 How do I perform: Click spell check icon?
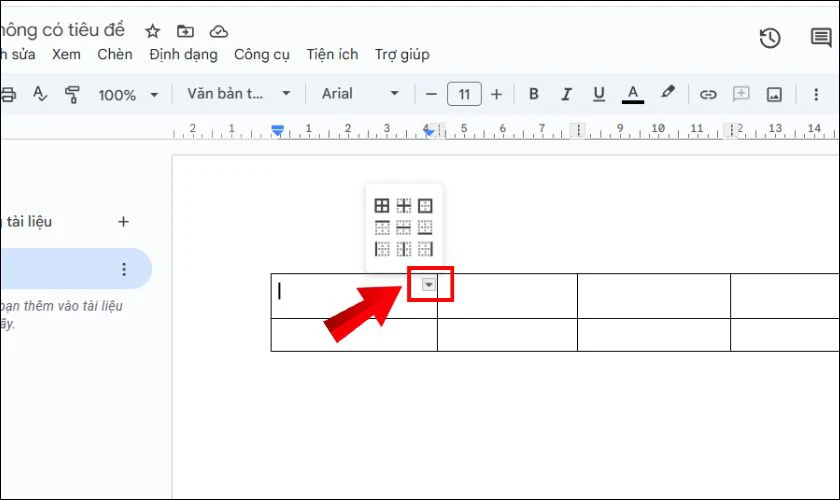click(40, 94)
